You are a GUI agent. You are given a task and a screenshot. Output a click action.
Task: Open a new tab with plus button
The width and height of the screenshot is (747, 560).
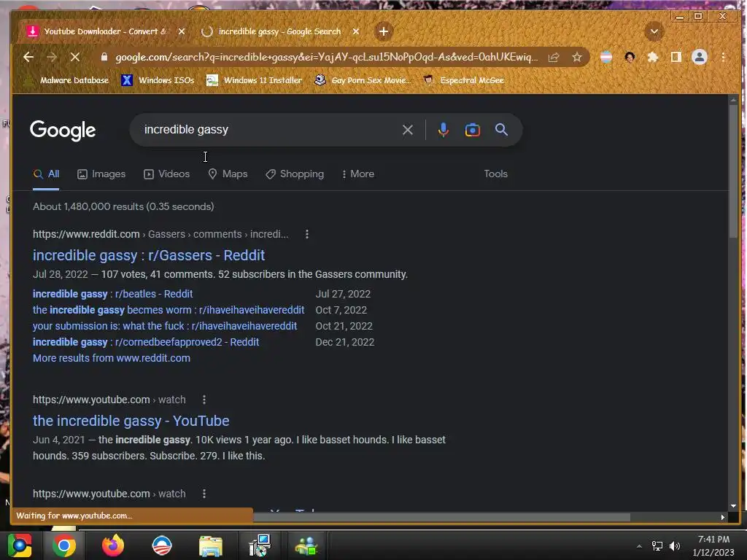pos(384,31)
